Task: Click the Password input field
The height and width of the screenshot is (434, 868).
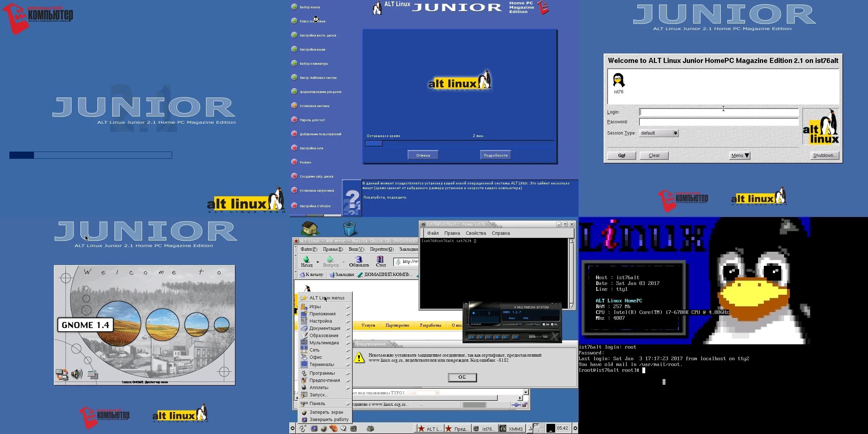Action: point(719,122)
